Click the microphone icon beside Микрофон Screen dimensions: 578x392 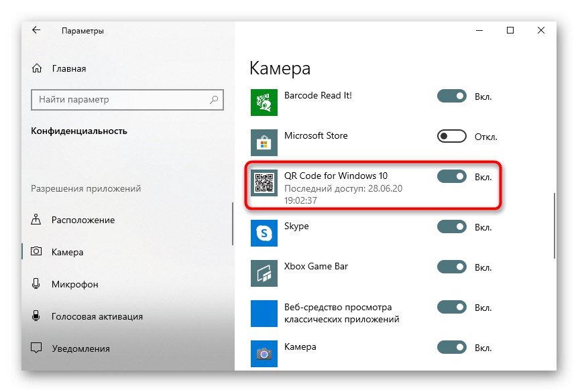pos(35,284)
